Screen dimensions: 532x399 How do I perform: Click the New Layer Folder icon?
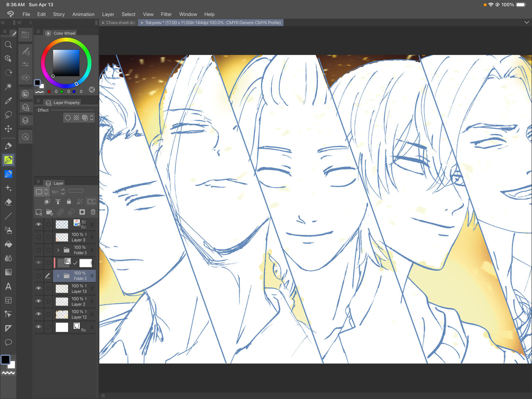49,212
